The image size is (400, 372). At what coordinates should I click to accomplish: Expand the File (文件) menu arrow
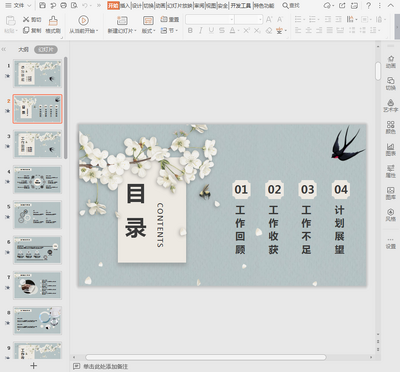[x=29, y=6]
